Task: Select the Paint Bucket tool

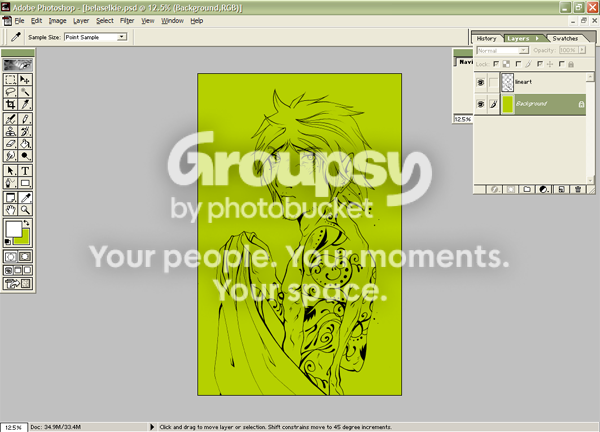Action: click(25, 143)
